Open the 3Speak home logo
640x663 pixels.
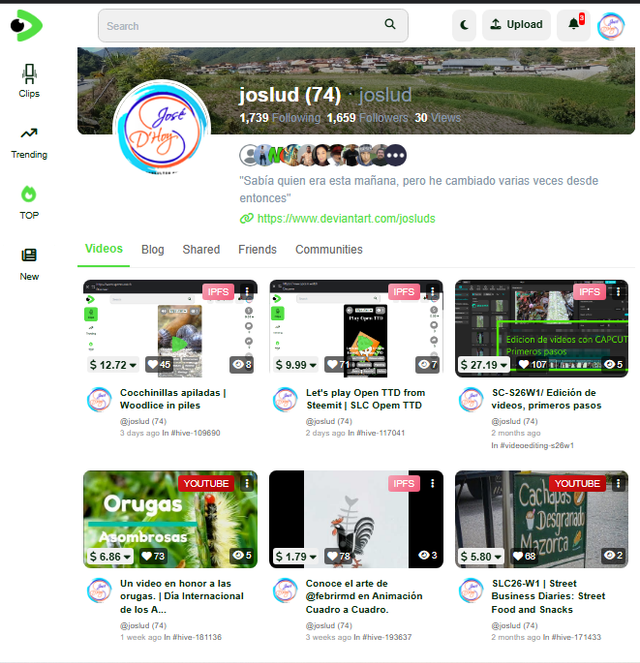click(26, 25)
